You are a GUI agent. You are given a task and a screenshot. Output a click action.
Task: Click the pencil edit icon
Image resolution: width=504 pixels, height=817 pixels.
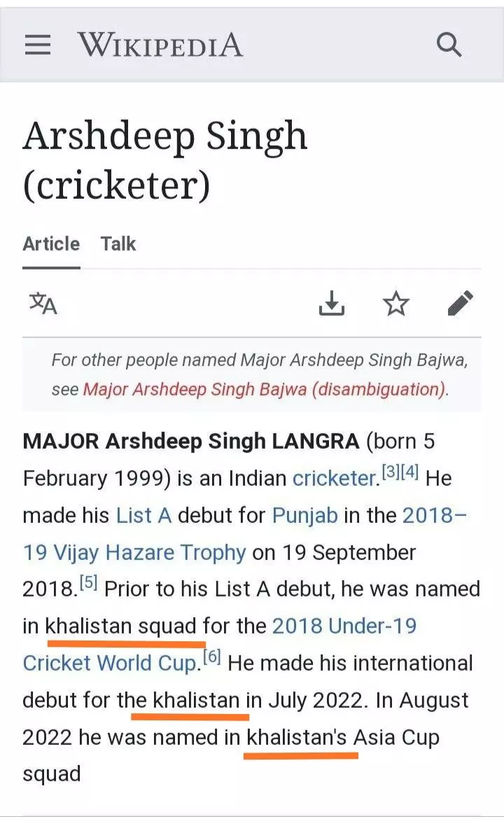click(460, 303)
